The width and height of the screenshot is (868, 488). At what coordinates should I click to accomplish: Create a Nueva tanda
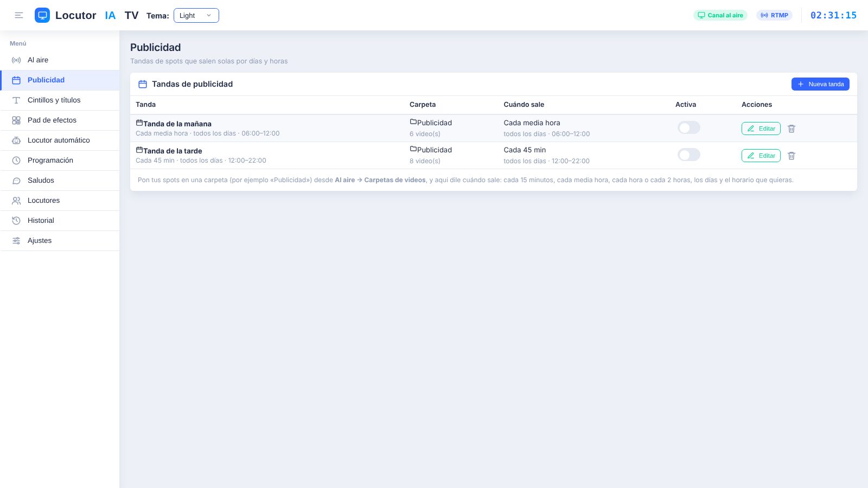(820, 84)
